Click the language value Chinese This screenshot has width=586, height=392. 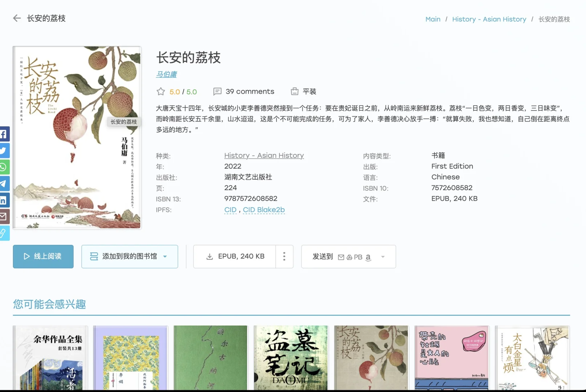[x=446, y=177]
